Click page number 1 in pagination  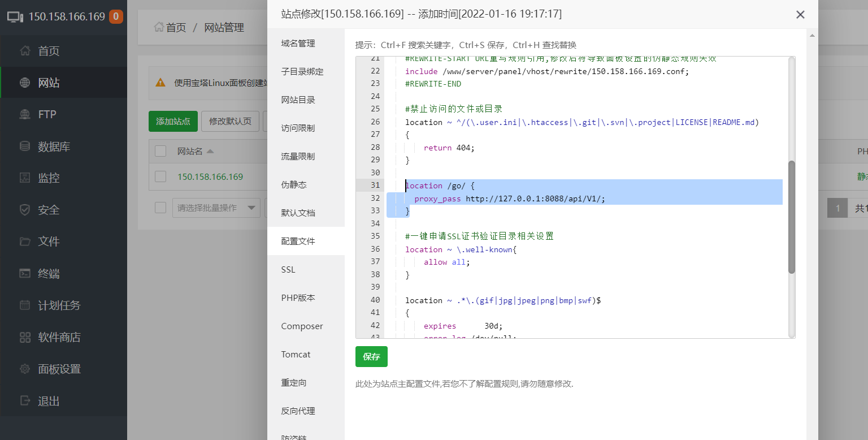(x=837, y=208)
